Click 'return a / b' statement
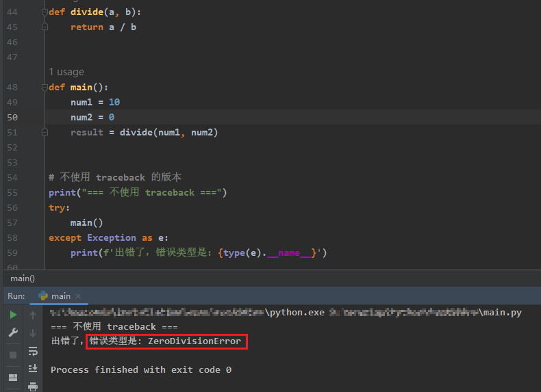Screen dimensions: 541x392 click(103, 27)
